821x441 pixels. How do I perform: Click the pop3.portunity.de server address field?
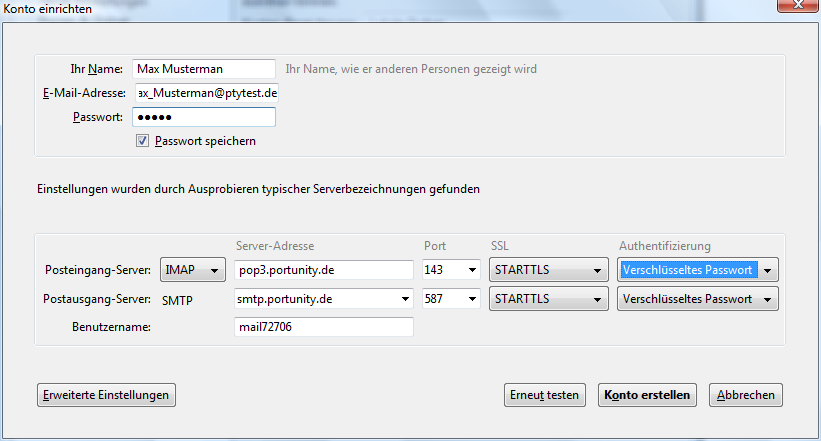[x=323, y=270]
